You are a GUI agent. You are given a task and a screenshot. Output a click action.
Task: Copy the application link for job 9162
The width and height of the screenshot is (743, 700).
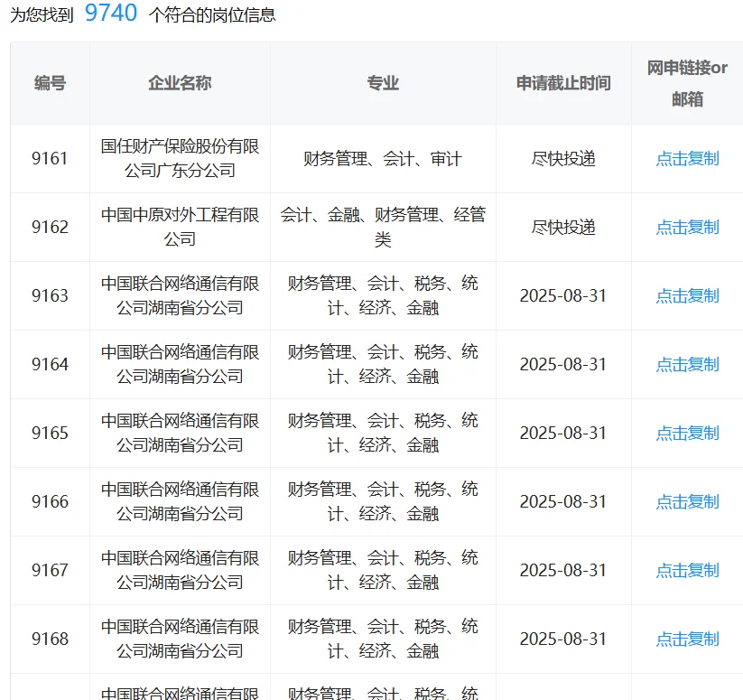coord(687,227)
